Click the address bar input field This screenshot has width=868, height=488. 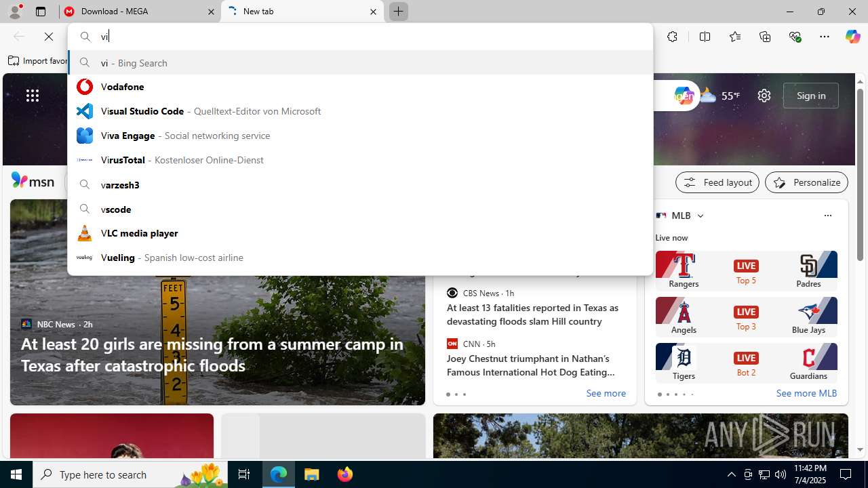(x=360, y=37)
